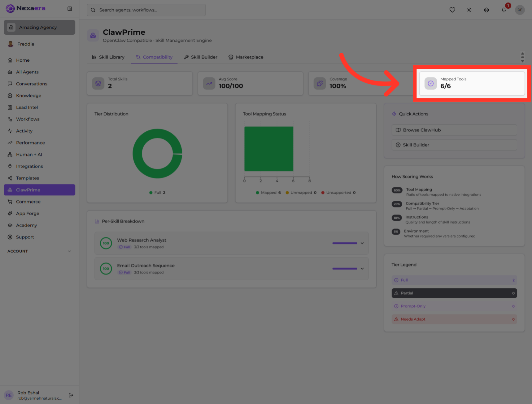Click Skill Builder quick action button

tap(454, 145)
